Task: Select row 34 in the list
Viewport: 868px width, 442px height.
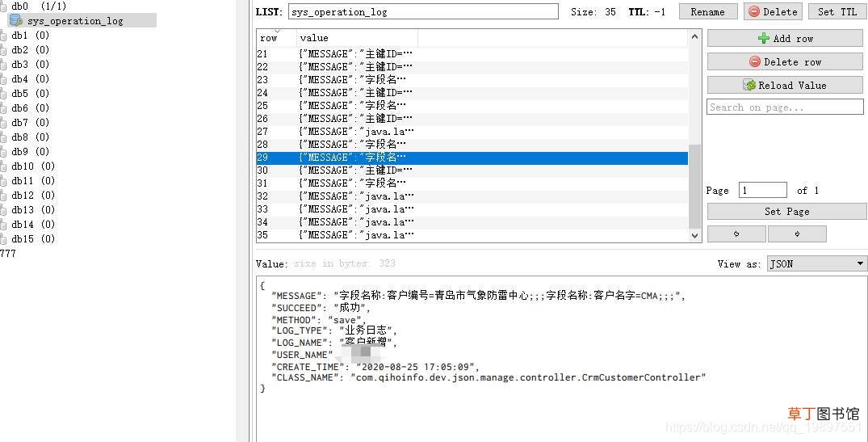Action: point(472,222)
